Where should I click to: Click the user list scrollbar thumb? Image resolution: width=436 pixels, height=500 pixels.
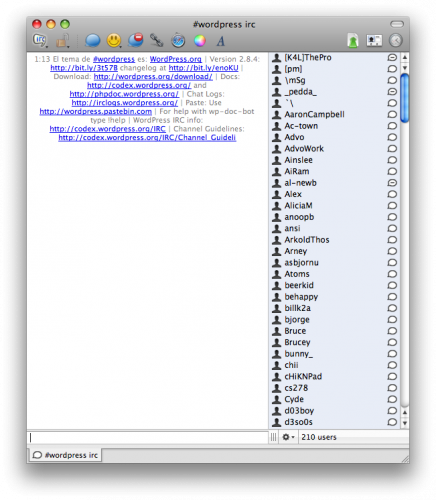click(405, 98)
